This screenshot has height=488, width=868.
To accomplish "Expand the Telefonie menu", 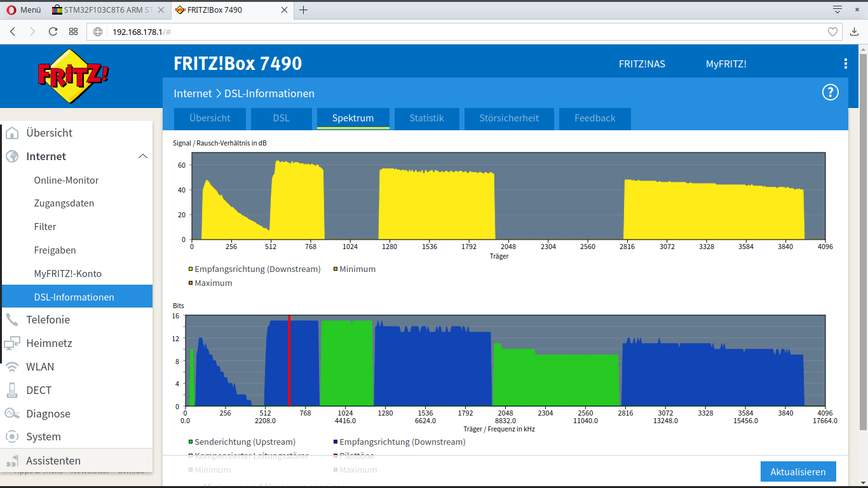I will [x=48, y=320].
